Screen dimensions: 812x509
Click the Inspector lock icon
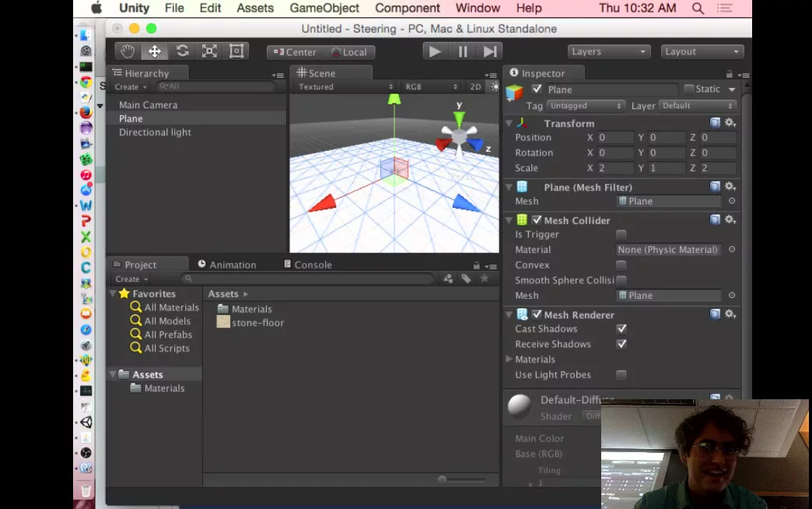click(x=729, y=74)
